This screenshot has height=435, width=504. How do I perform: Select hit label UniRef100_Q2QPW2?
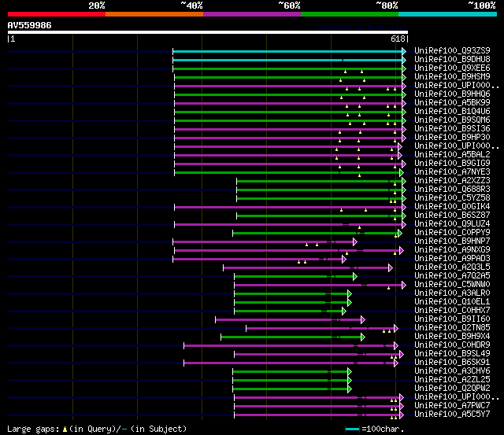tap(452, 389)
